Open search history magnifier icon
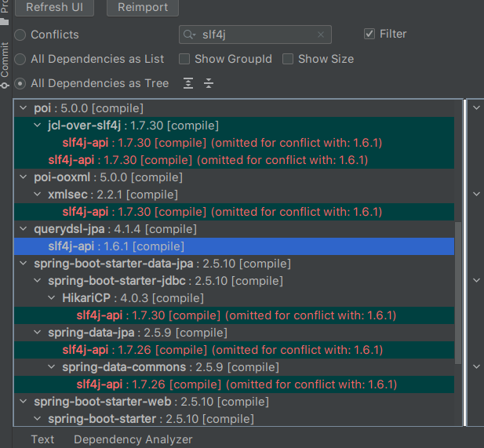484x448 pixels. [x=189, y=35]
